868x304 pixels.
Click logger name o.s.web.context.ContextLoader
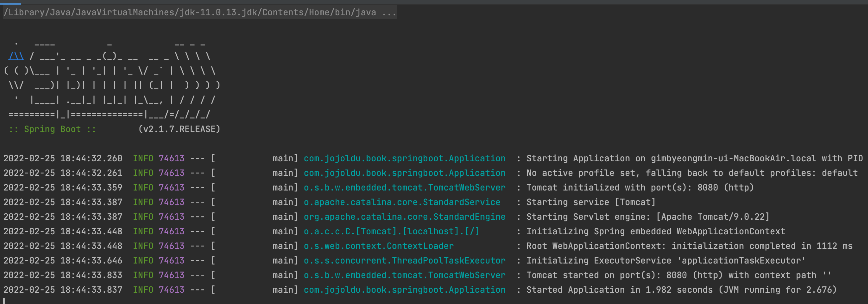(x=379, y=246)
